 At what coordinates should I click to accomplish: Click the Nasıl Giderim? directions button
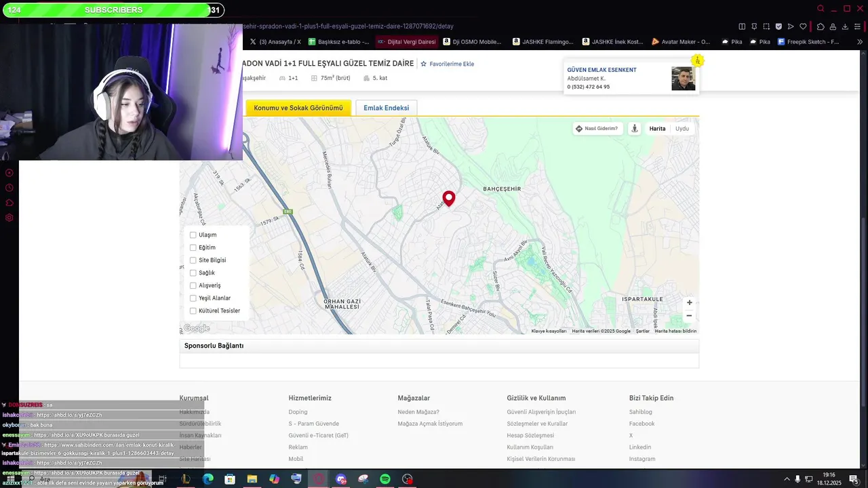[597, 129]
